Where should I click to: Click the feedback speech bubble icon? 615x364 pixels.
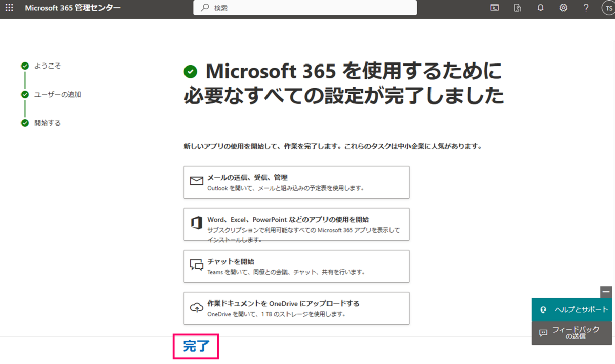[543, 333]
